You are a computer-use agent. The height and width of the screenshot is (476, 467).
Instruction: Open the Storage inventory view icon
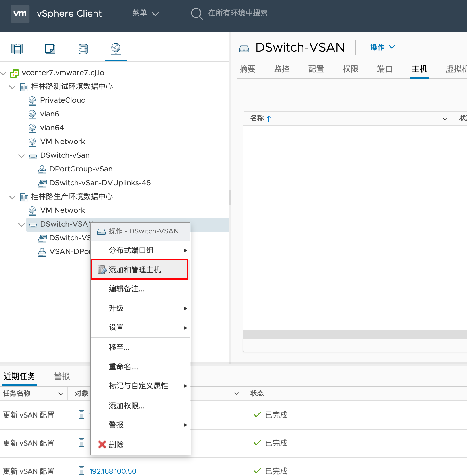pos(83,49)
